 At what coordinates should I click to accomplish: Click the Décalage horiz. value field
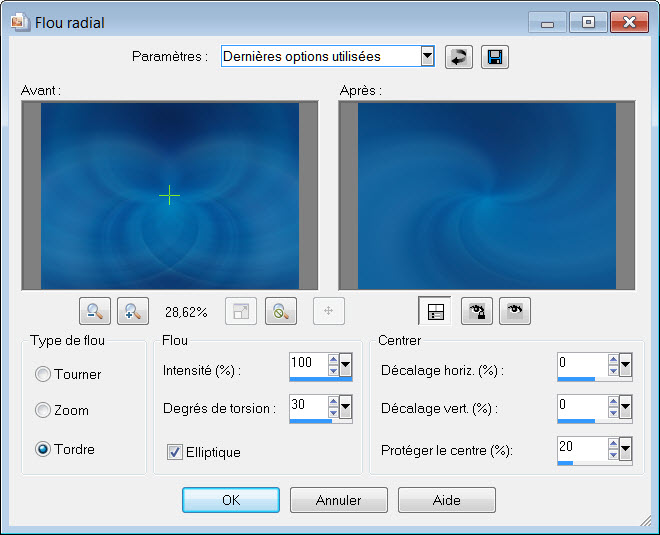pyautogui.click(x=583, y=365)
